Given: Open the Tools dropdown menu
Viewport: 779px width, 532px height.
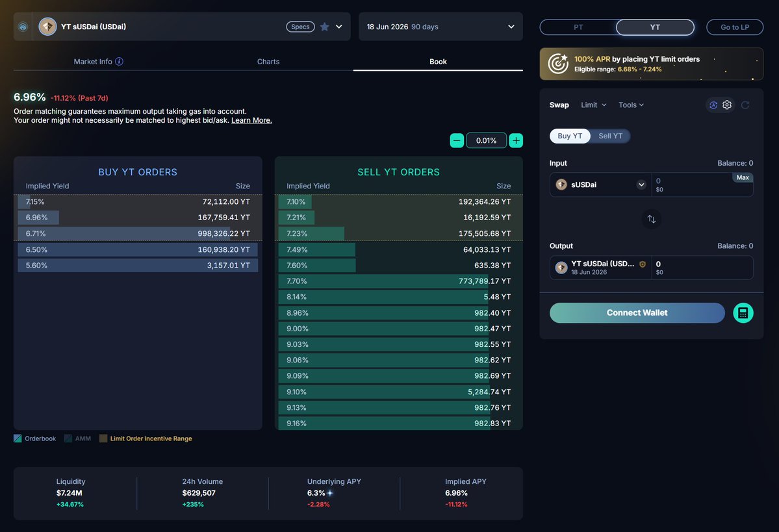Looking at the screenshot, I should pyautogui.click(x=631, y=105).
